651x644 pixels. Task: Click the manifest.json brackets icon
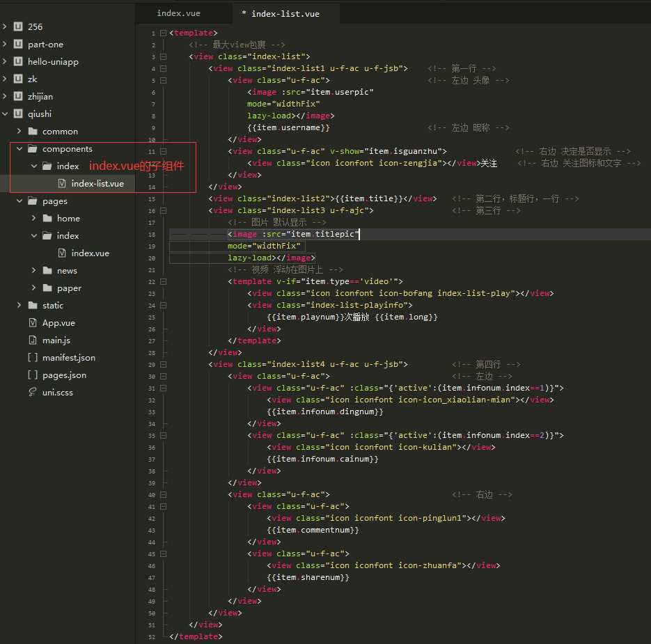click(x=33, y=357)
